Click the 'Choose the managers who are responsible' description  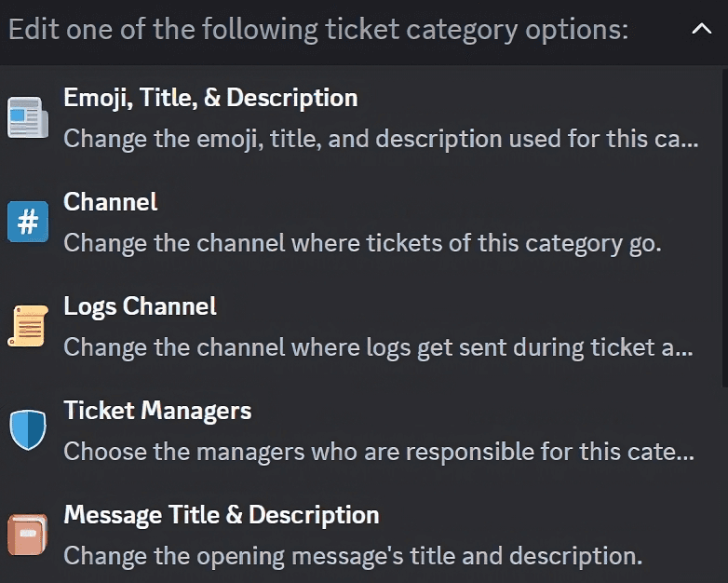pyautogui.click(x=378, y=453)
